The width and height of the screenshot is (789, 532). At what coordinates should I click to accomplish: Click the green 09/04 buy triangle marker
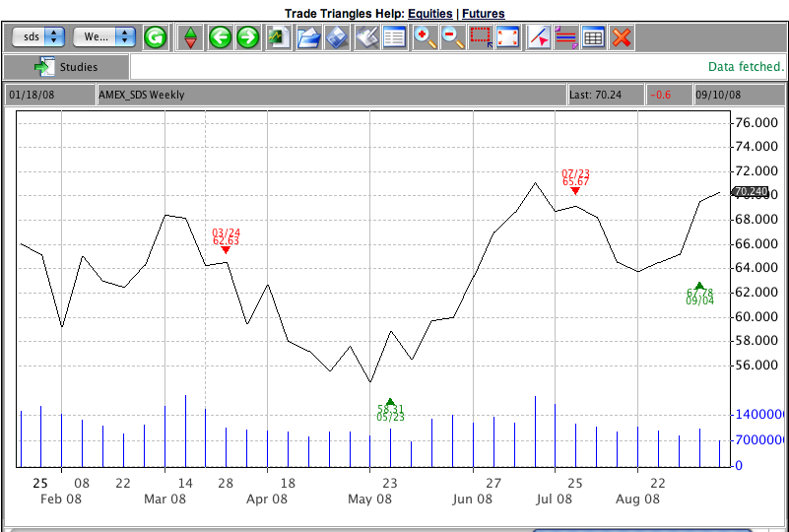[699, 286]
